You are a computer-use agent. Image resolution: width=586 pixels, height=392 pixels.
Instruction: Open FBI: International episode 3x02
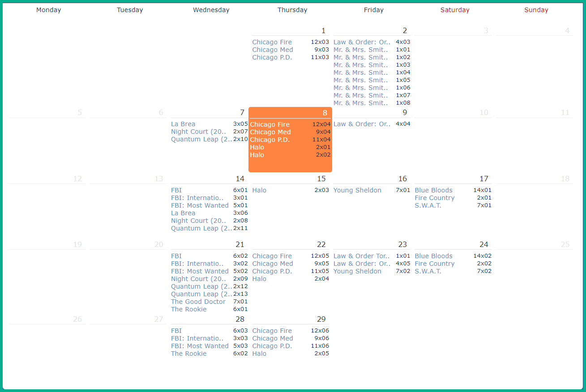pyautogui.click(x=197, y=264)
